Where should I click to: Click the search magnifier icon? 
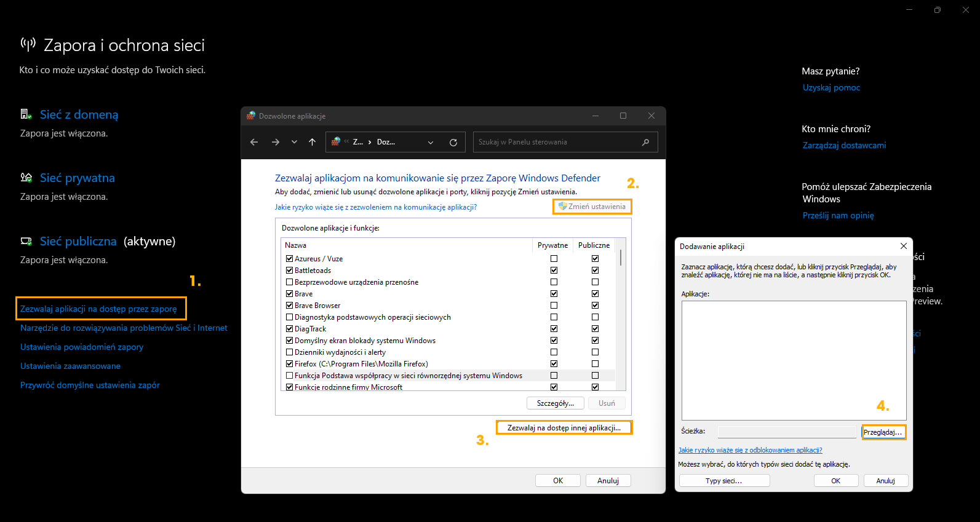645,142
